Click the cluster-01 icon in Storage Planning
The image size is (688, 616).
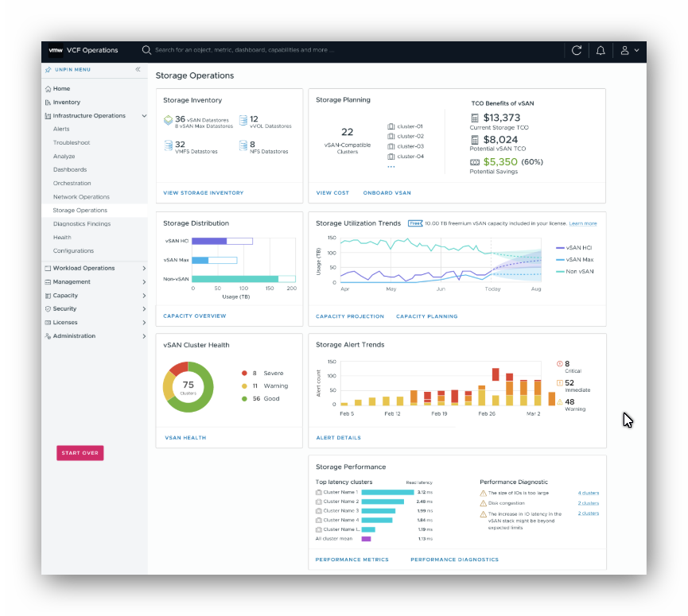point(391,126)
